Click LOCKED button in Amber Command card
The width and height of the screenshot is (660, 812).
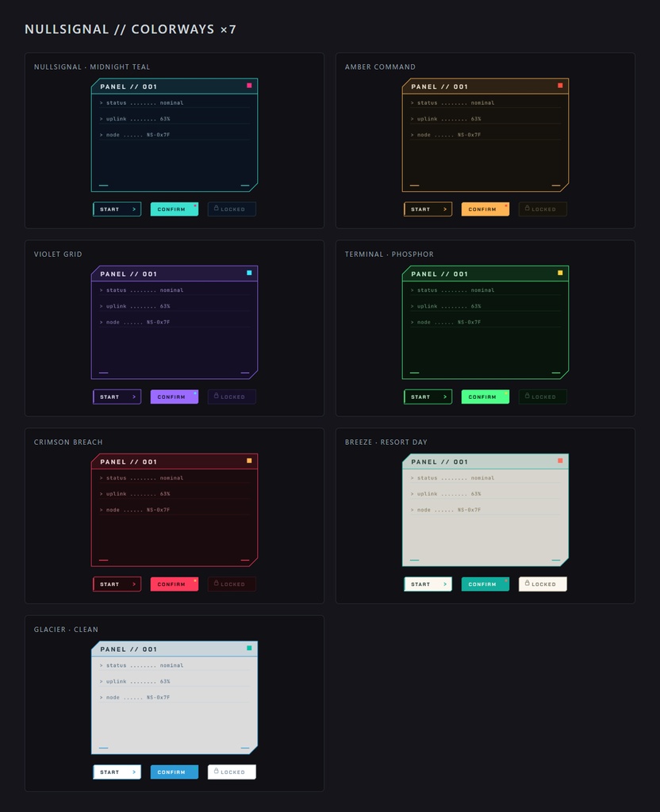[x=543, y=209]
